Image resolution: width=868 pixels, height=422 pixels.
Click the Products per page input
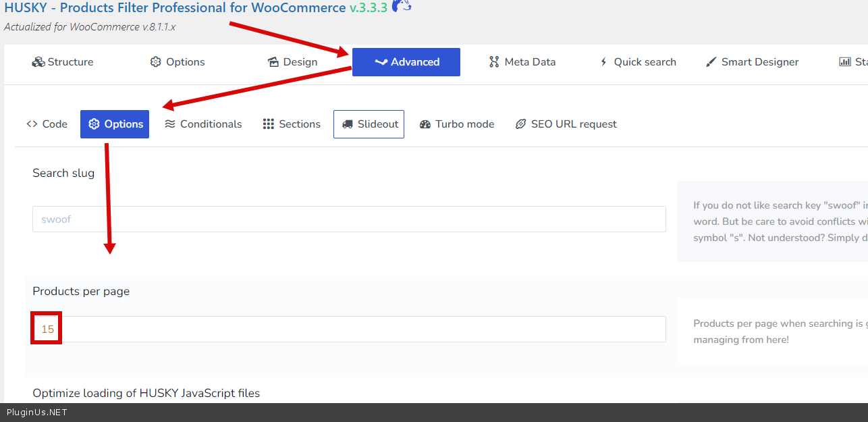point(349,329)
